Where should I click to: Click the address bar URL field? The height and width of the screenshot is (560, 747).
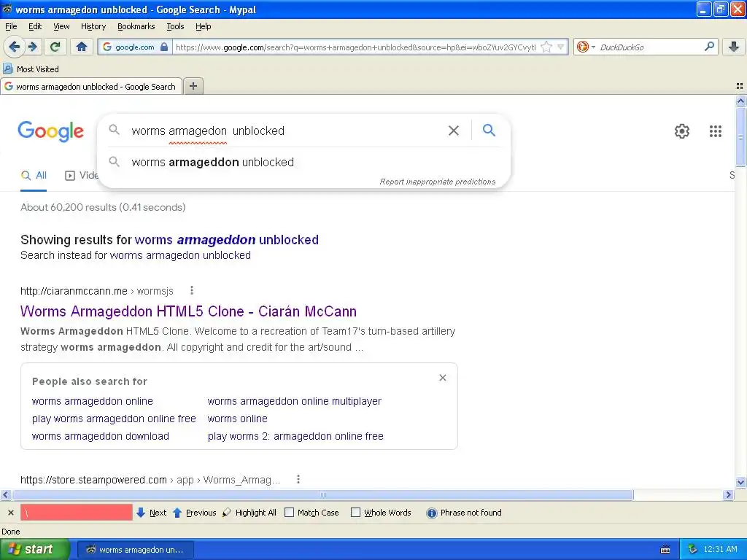click(x=355, y=47)
